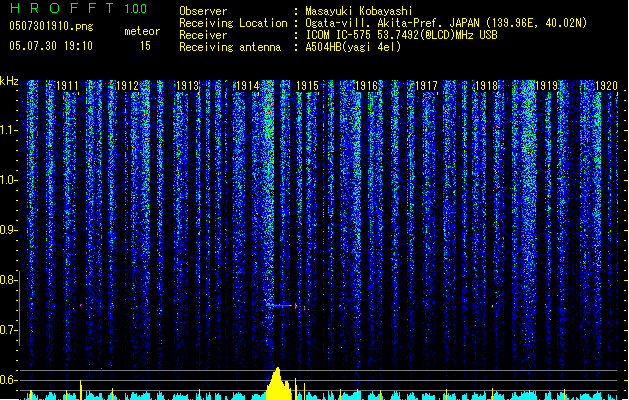Click the observer name Masayuki Kobayashi
Viewport: 629px width, 400px height.
359,11
